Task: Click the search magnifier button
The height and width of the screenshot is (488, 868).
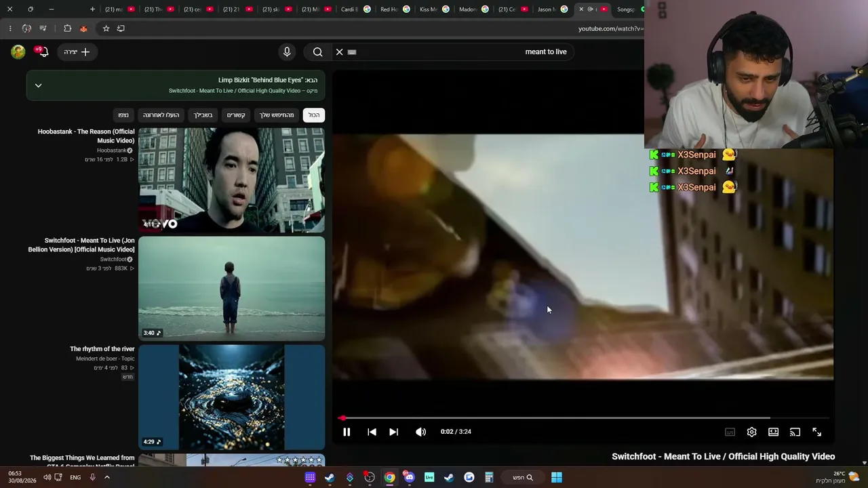Action: point(317,52)
